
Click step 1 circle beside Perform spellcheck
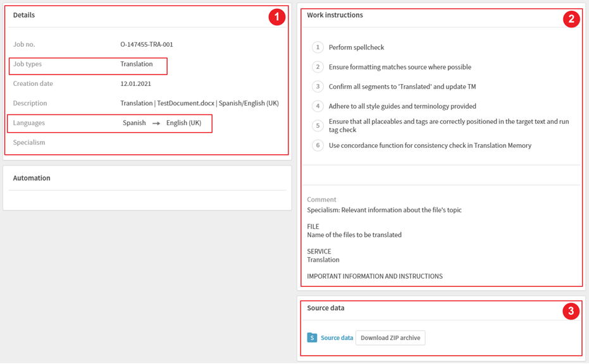tap(318, 47)
